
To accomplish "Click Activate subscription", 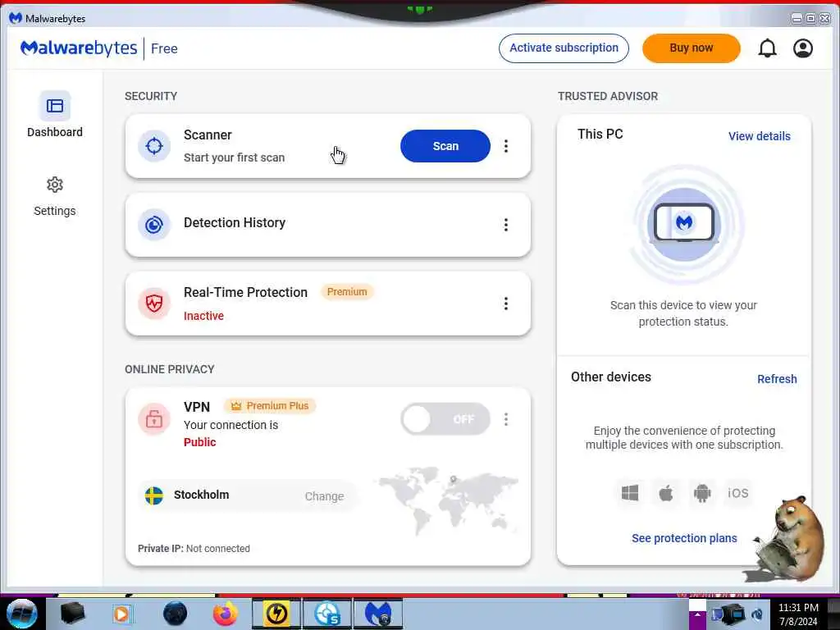I will click(x=564, y=48).
